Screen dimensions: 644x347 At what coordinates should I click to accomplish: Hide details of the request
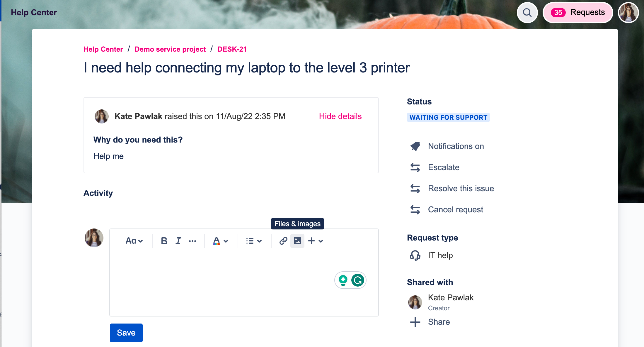[x=340, y=116]
